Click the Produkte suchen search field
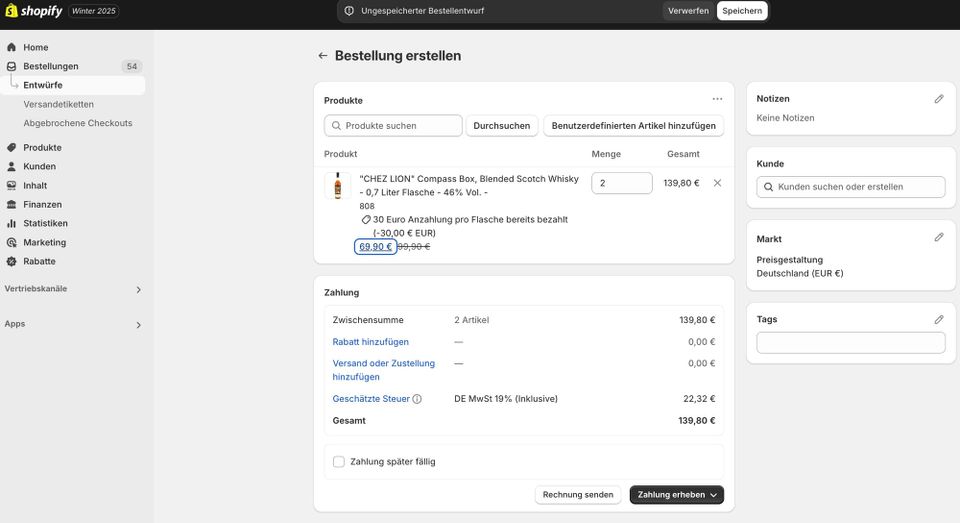This screenshot has width=960, height=523. point(393,126)
